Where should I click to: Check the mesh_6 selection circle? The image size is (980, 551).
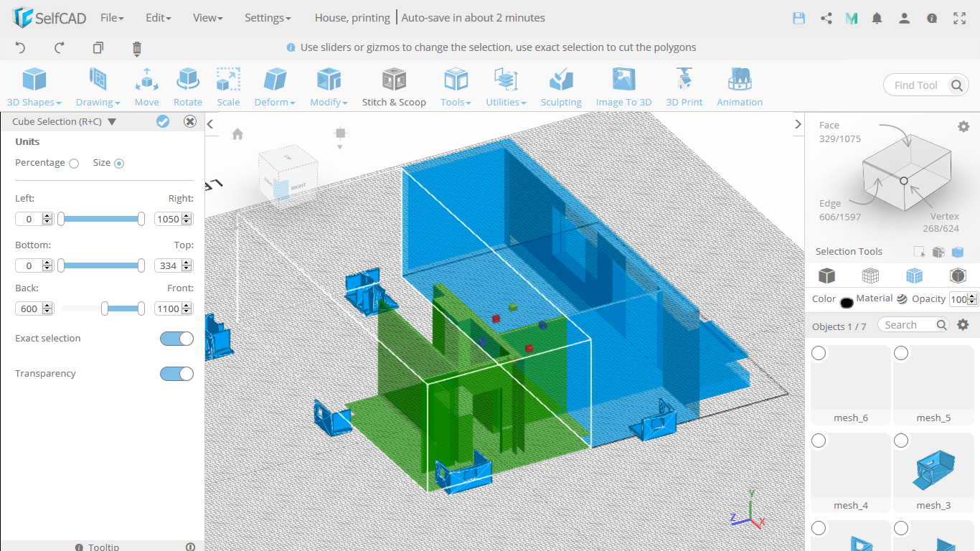tap(819, 353)
